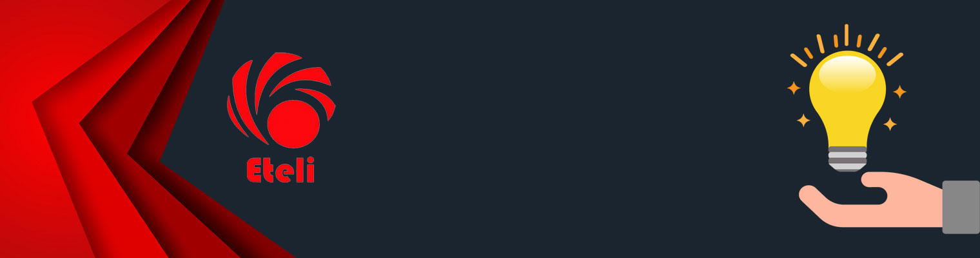The image size is (980, 258).
Task: Click the red circle inside the Eteli logo
Action: pos(293,124)
